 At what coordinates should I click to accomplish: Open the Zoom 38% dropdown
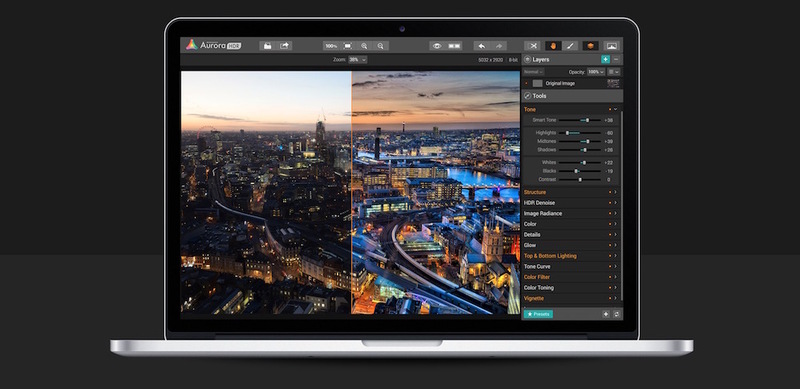357,60
